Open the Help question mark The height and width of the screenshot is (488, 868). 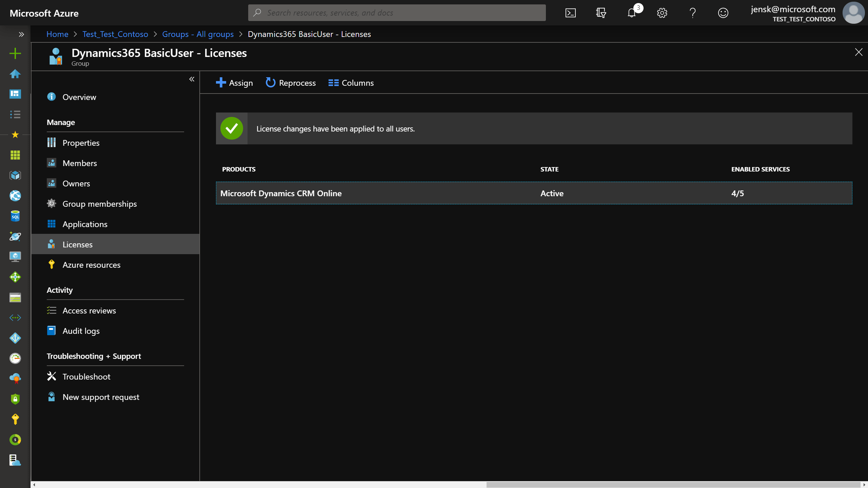pyautogui.click(x=693, y=13)
